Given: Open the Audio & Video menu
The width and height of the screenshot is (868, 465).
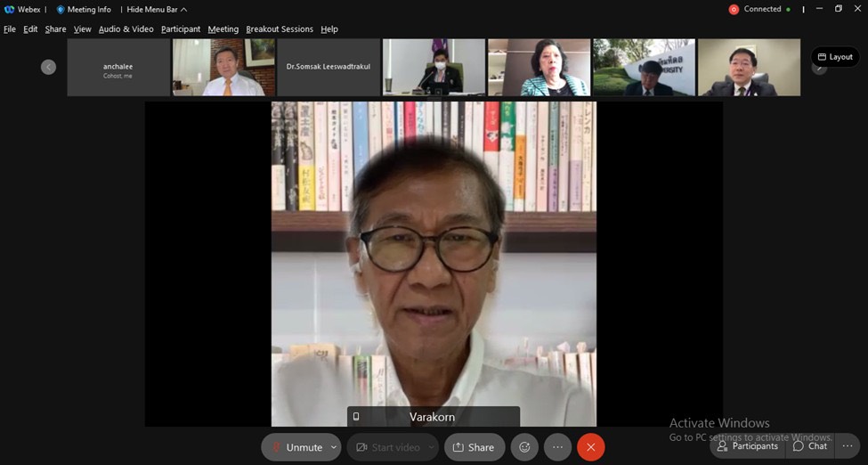Looking at the screenshot, I should pyautogui.click(x=126, y=29).
